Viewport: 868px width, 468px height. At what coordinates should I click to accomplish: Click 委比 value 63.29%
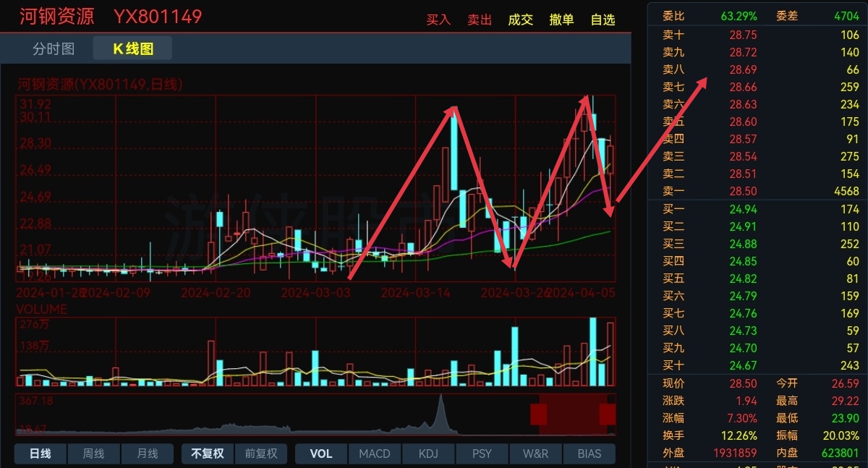pos(739,15)
